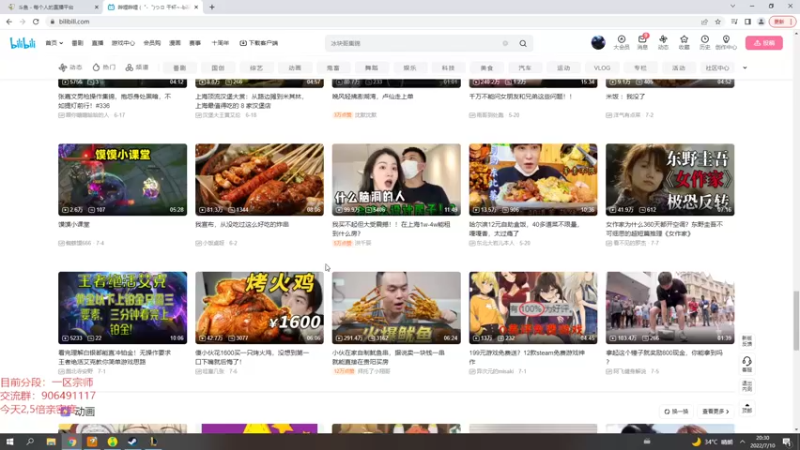This screenshot has width=800, height=450.
Task: Open the 东野圭吾 女作家 video thumbnail
Action: pos(670,180)
